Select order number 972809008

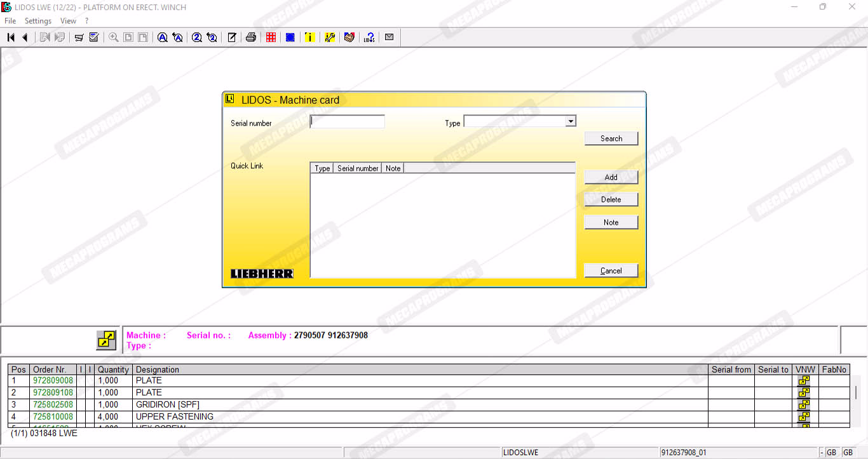pyautogui.click(x=53, y=380)
